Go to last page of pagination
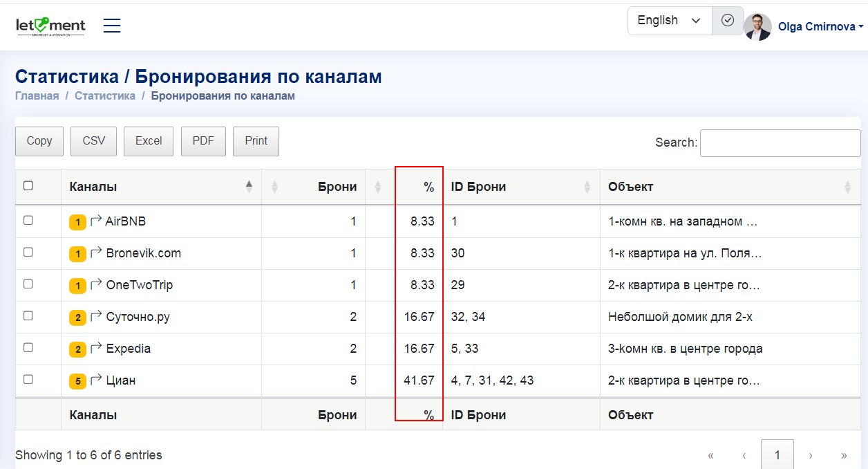This screenshot has height=469, width=868. click(x=844, y=455)
